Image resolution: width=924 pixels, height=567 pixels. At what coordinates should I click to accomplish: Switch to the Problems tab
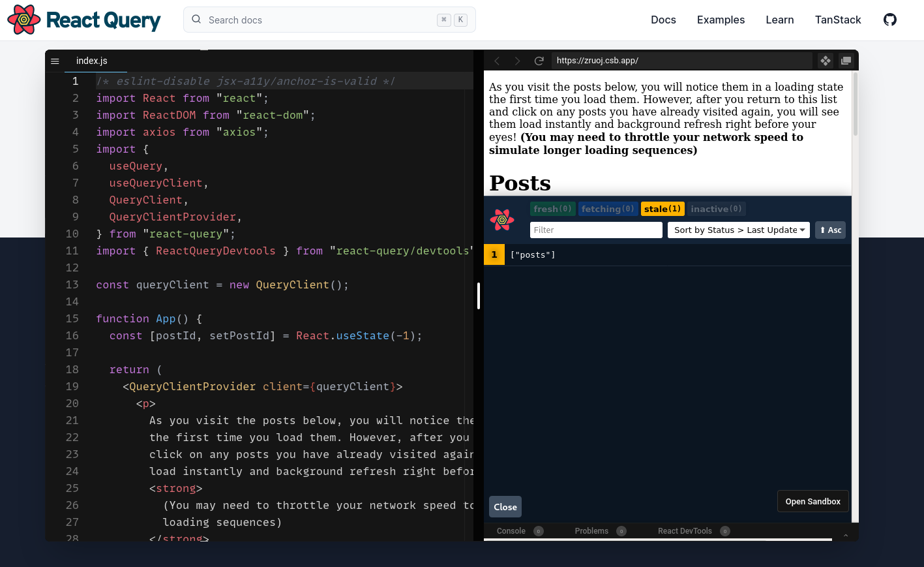coord(591,531)
